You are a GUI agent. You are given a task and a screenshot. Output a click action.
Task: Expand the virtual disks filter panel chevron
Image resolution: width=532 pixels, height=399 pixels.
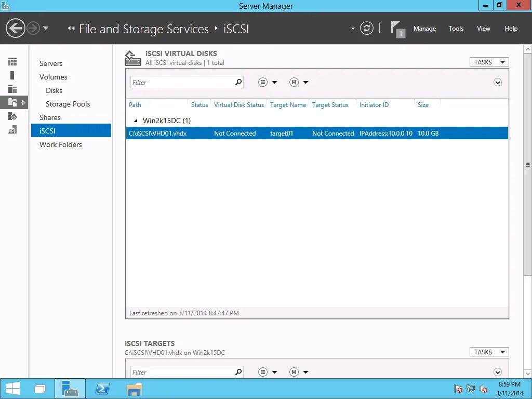498,83
